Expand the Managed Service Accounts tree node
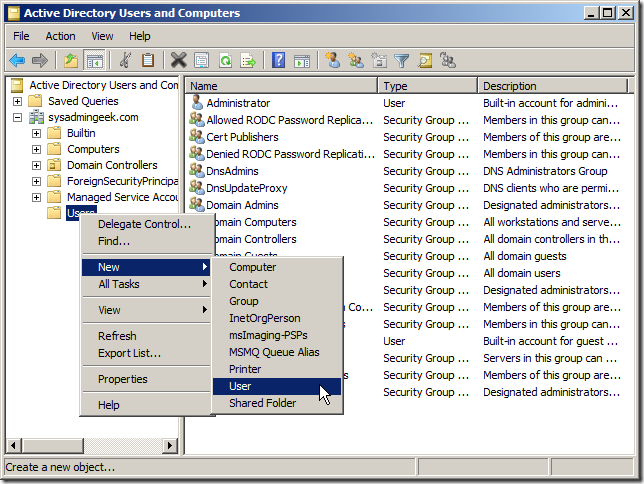The image size is (644, 484). pyautogui.click(x=37, y=197)
